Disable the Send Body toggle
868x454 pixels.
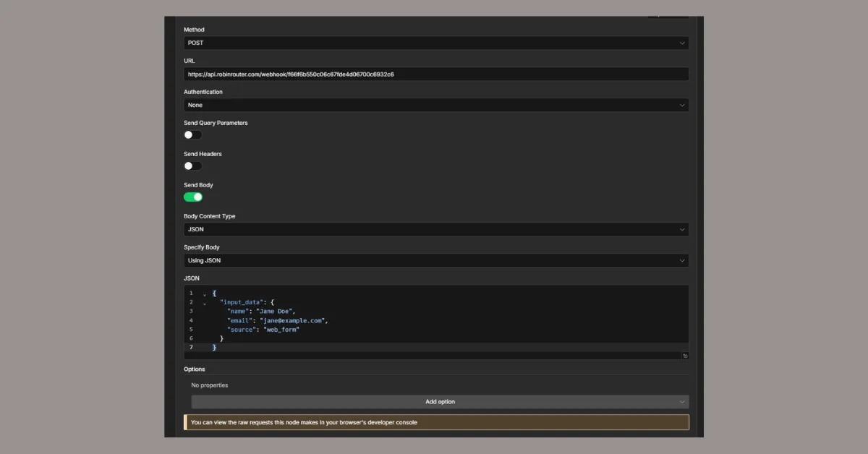[x=192, y=197]
